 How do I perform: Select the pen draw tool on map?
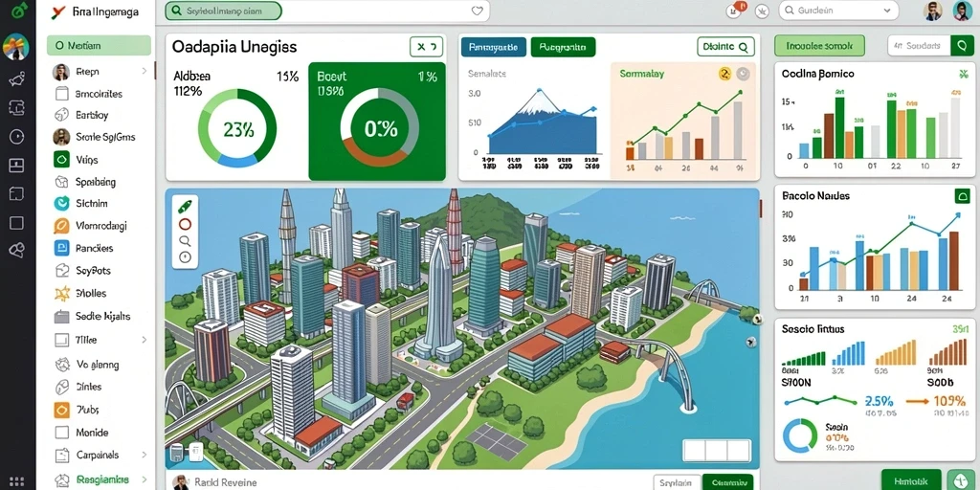185,207
